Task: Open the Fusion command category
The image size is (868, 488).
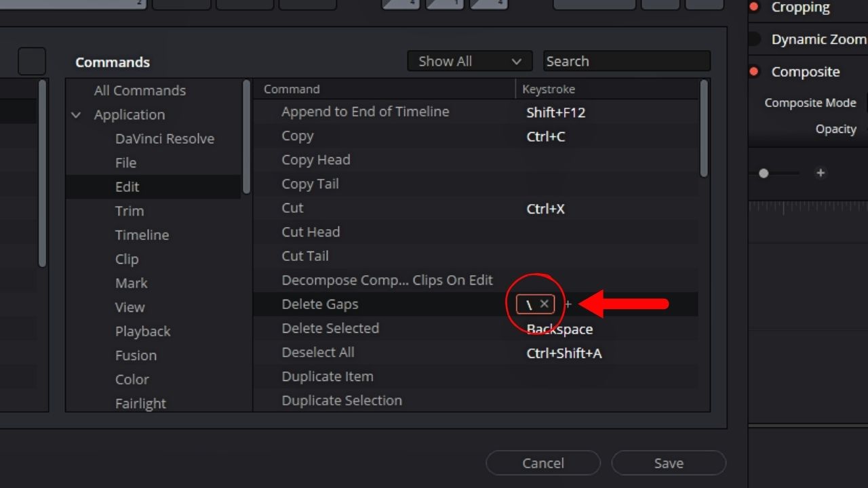Action: coord(136,355)
